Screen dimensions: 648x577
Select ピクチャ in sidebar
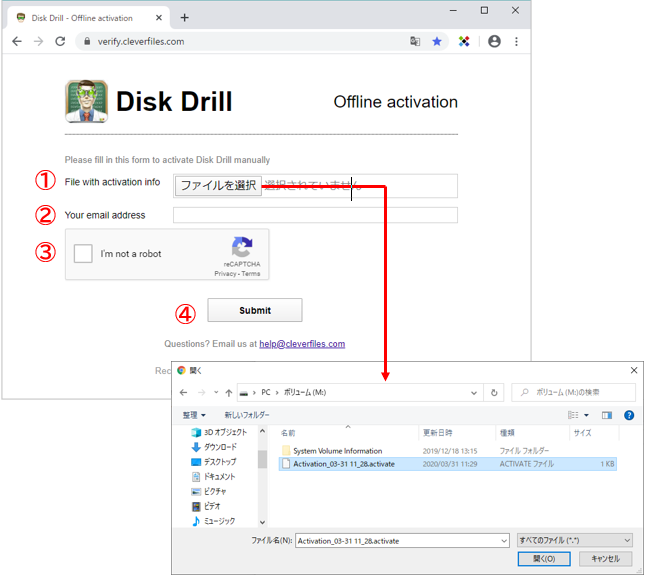[x=209, y=491]
